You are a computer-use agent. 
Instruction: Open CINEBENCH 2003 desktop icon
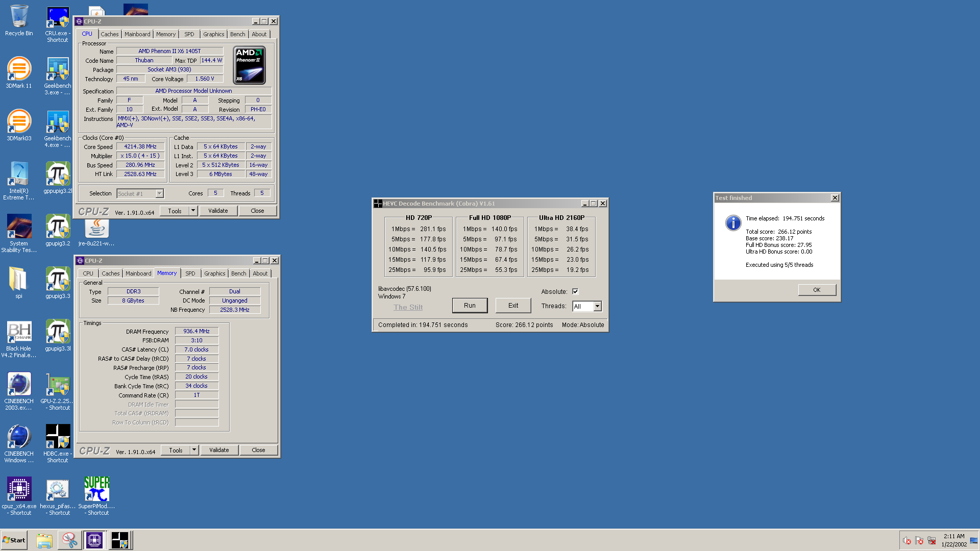point(19,391)
